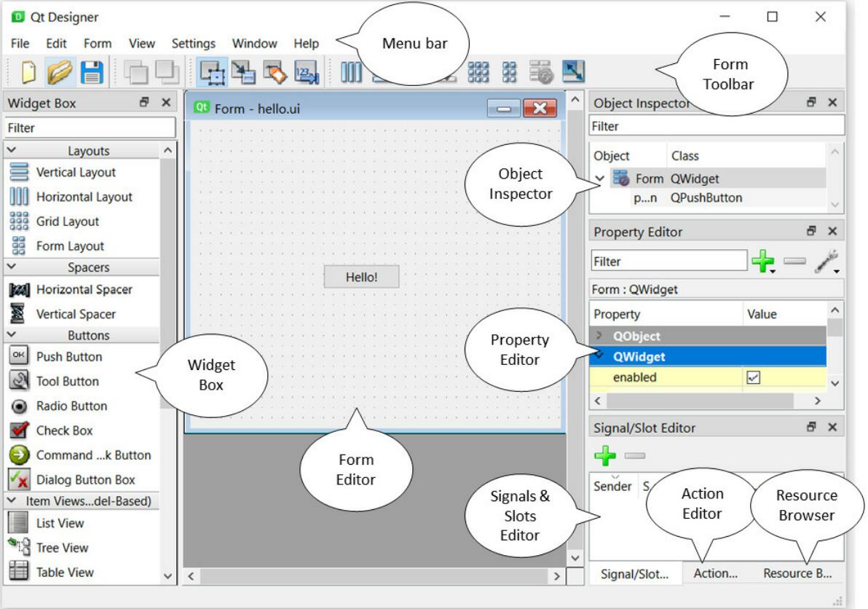
Task: Click the Send to Back toolbar icon
Action: (135, 73)
